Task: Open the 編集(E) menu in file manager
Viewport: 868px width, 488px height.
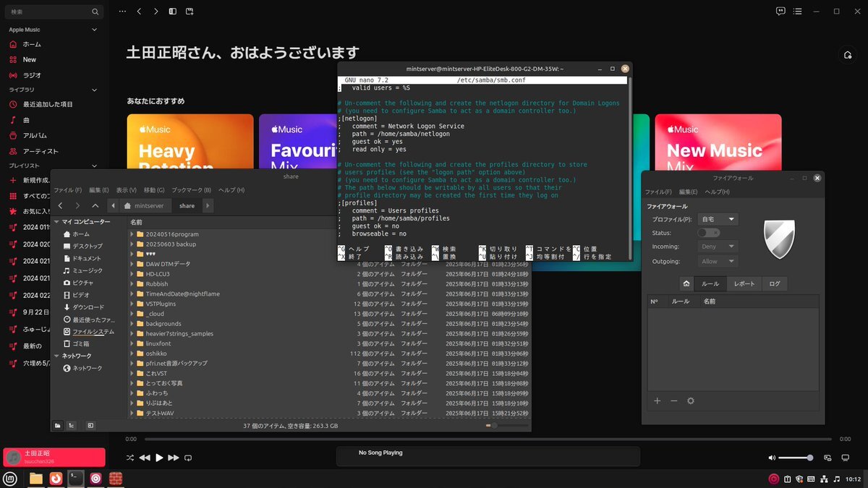Action: pos(99,190)
